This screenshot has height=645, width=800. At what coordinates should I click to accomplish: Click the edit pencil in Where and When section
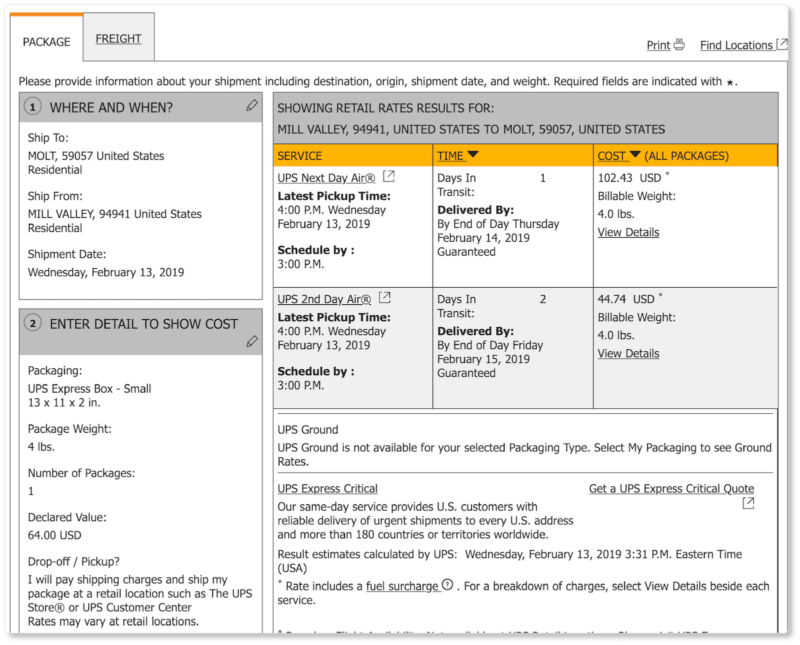(252, 106)
